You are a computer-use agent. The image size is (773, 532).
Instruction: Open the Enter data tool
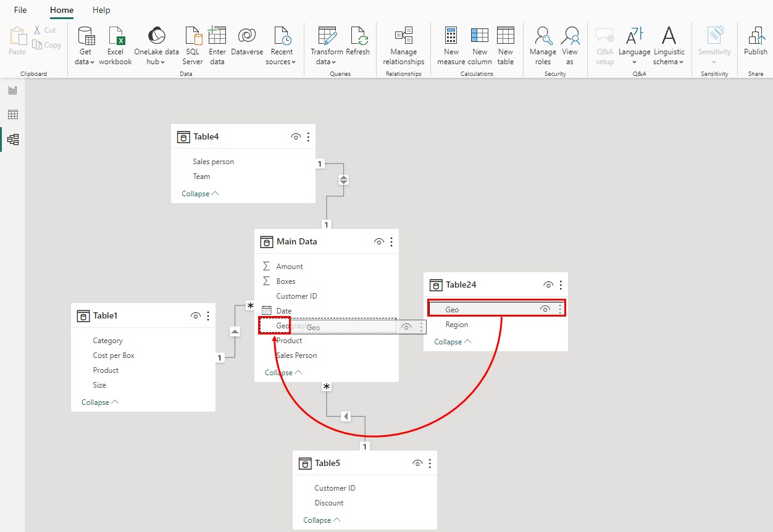coord(217,45)
